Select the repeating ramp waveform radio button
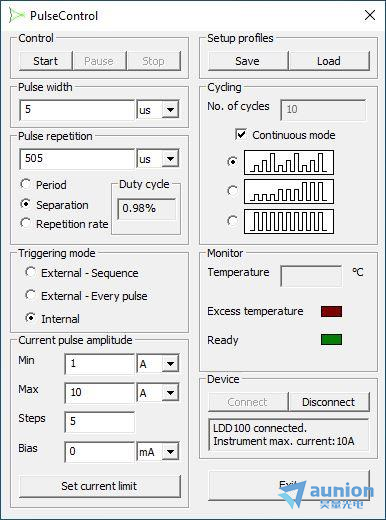 click(x=233, y=162)
